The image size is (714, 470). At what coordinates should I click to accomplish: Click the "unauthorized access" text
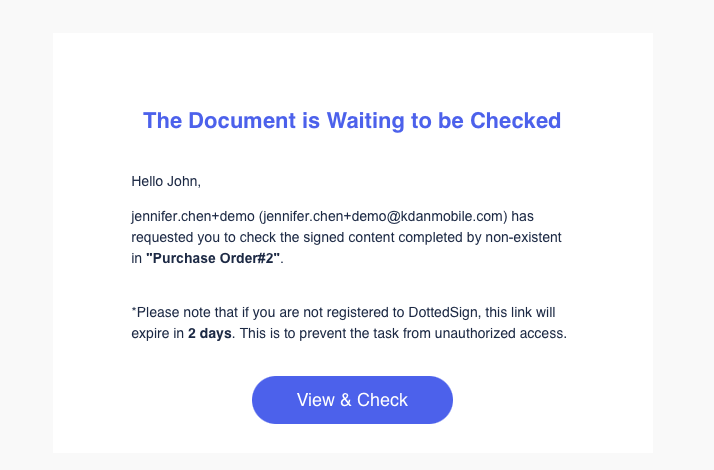click(499, 333)
